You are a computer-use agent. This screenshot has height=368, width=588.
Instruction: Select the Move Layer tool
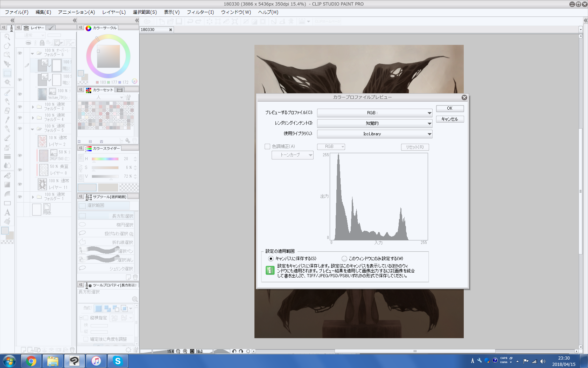[x=7, y=64]
